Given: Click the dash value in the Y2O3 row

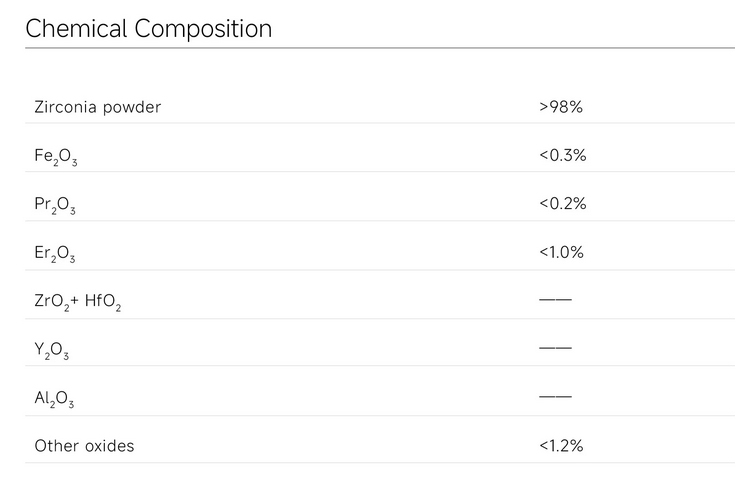Looking at the screenshot, I should [555, 348].
